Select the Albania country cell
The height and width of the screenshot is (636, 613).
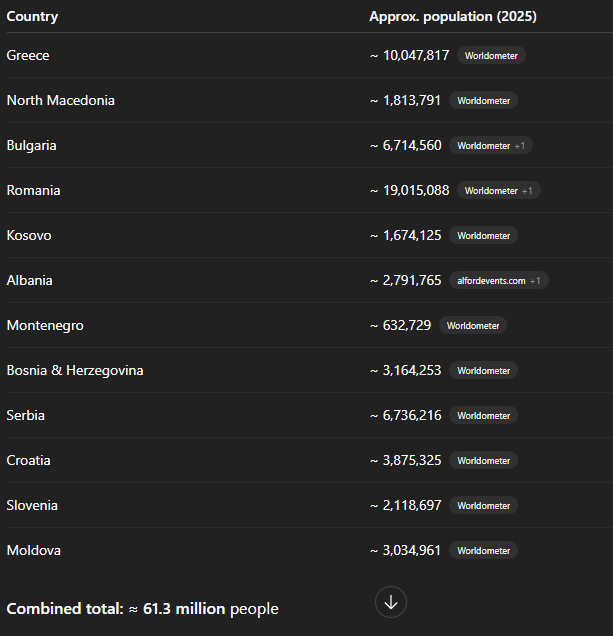(x=30, y=281)
